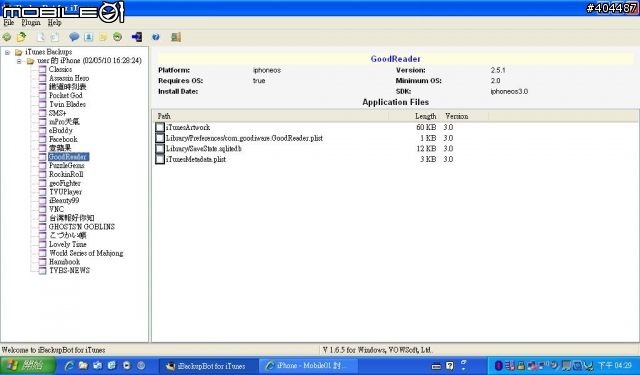Check the Library/SaveState.sqlitedb checkbox

(160, 149)
